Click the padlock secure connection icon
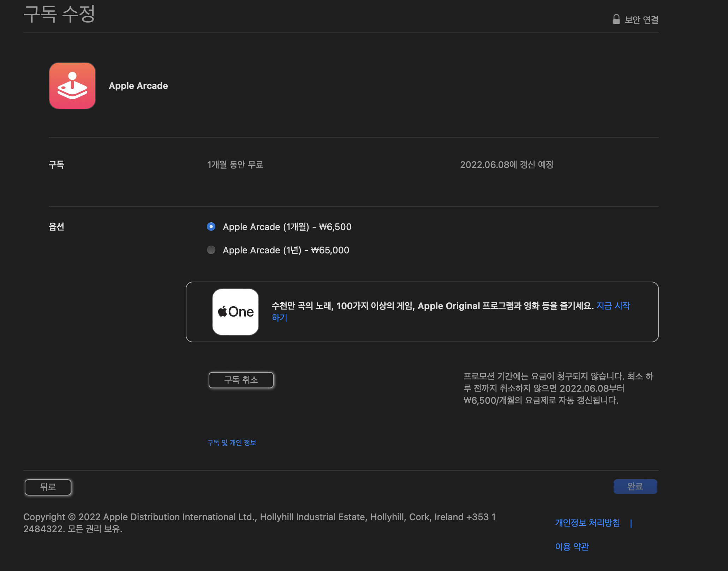Screen dimensions: 728x571 point(616,19)
